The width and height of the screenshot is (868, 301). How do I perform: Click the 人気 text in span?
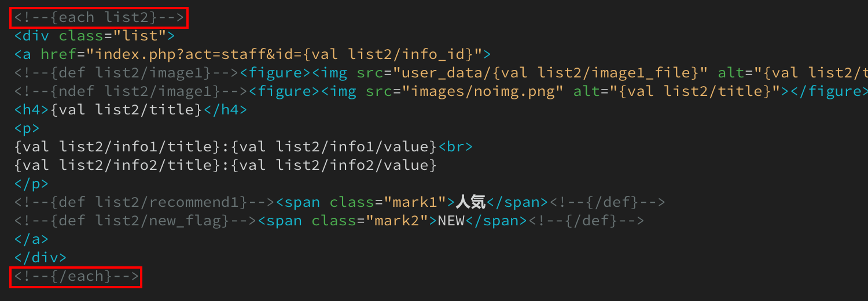[x=469, y=202]
